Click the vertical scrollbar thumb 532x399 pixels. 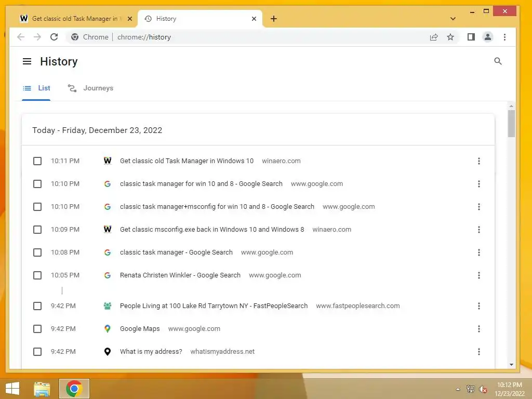pos(511,124)
